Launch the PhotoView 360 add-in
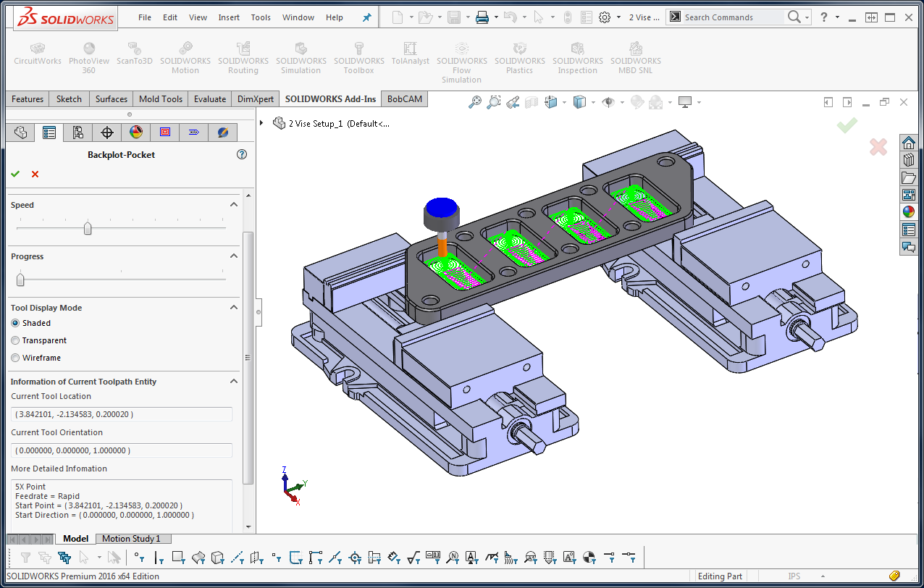Screen dimensions: 924x588 (89, 58)
